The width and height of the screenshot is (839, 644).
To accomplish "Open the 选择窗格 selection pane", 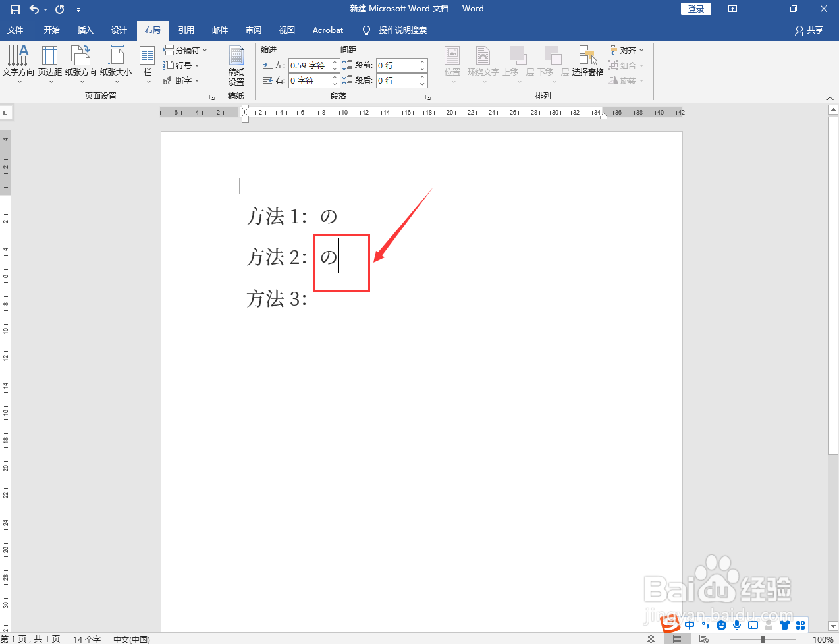I will tap(588, 62).
